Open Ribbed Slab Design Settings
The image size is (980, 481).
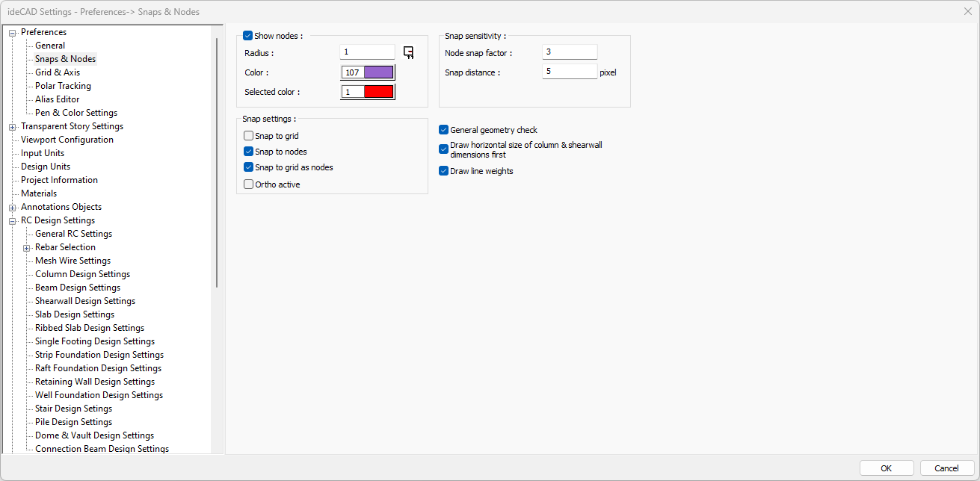tap(90, 328)
